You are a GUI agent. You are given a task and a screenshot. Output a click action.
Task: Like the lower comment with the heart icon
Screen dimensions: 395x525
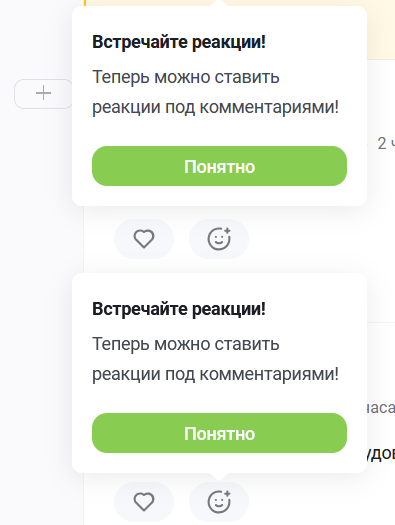(144, 502)
